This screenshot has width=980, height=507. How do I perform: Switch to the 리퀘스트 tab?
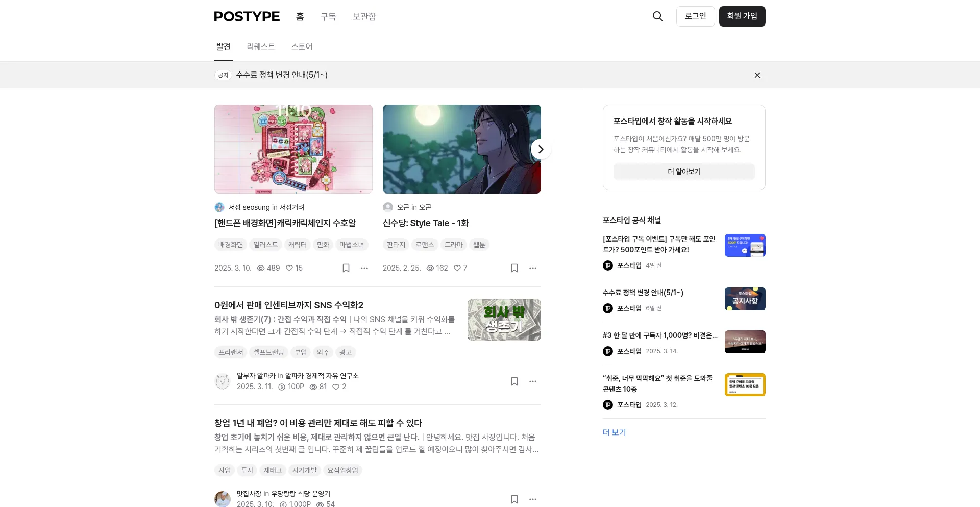coord(261,46)
